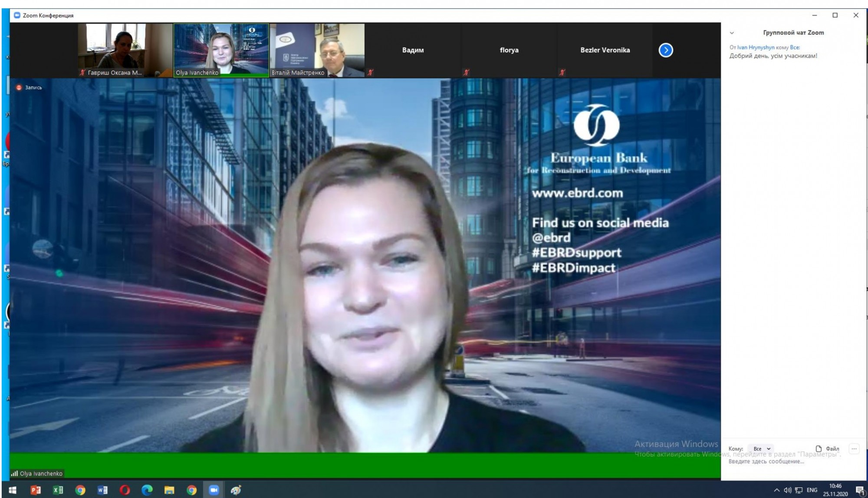Image resolution: width=868 pixels, height=498 pixels.
Task: Attach a file using Файл button
Action: pyautogui.click(x=827, y=449)
